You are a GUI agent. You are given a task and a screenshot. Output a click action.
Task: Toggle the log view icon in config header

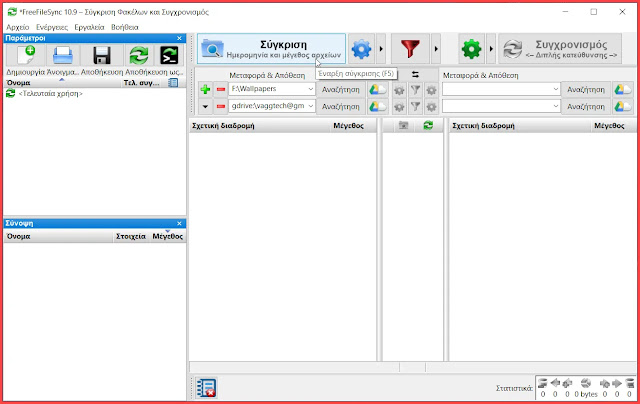[173, 83]
